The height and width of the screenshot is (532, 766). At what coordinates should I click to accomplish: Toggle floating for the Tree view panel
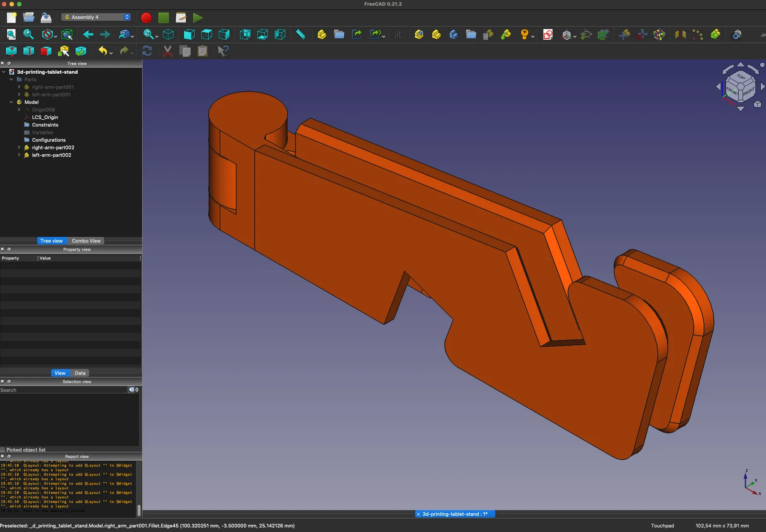point(9,63)
